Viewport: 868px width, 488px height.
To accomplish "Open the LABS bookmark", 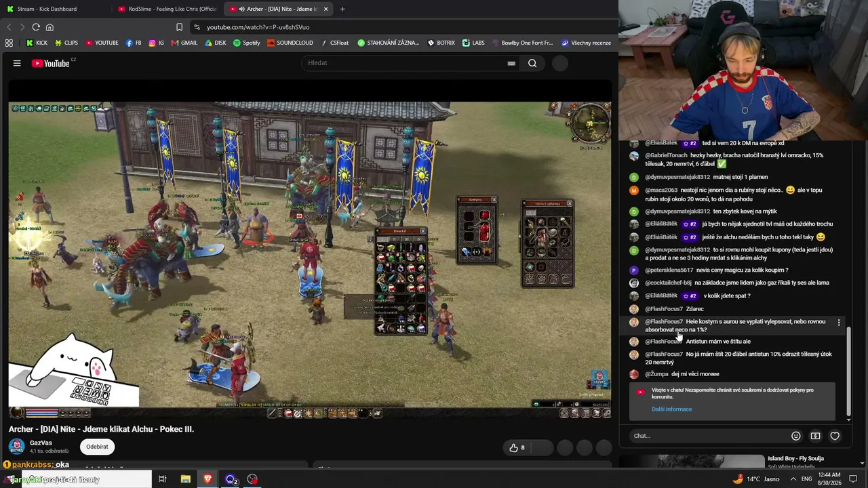I will [x=473, y=43].
